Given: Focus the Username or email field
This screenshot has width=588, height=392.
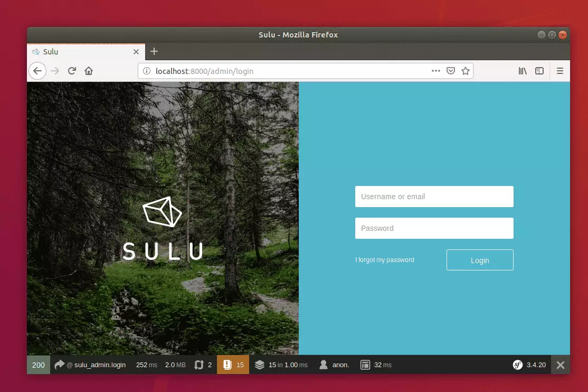Looking at the screenshot, I should (x=434, y=197).
